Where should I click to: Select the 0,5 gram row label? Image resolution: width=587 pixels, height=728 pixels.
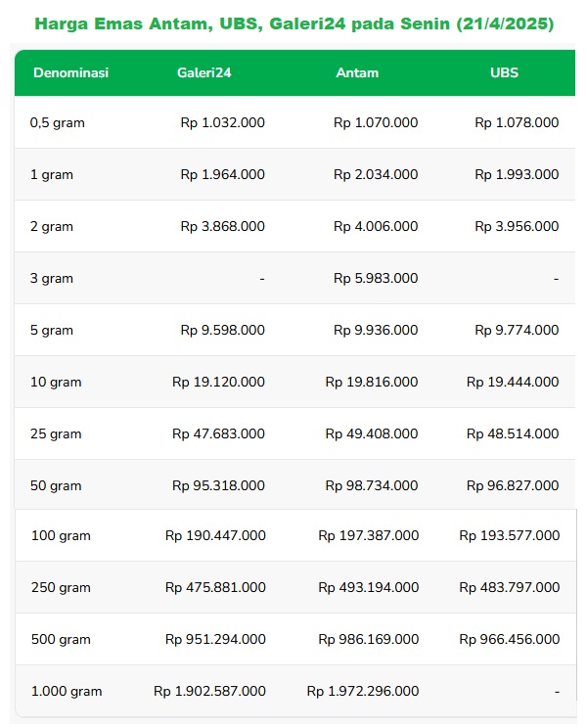point(57,123)
